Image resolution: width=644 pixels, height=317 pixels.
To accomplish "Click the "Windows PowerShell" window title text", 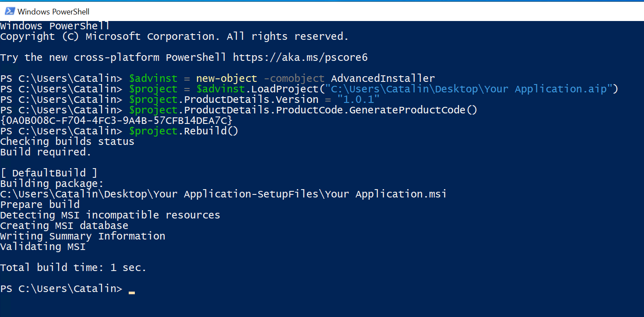I will pyautogui.click(x=53, y=11).
